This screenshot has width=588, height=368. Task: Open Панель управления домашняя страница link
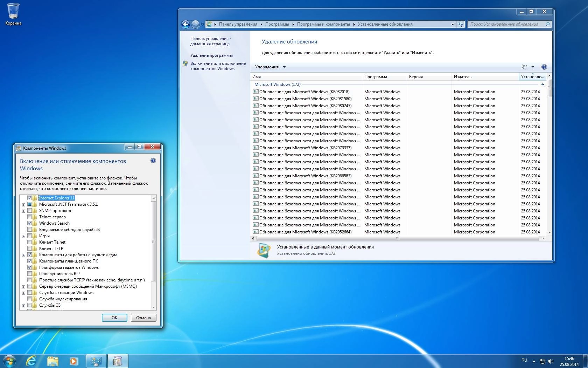tap(210, 41)
